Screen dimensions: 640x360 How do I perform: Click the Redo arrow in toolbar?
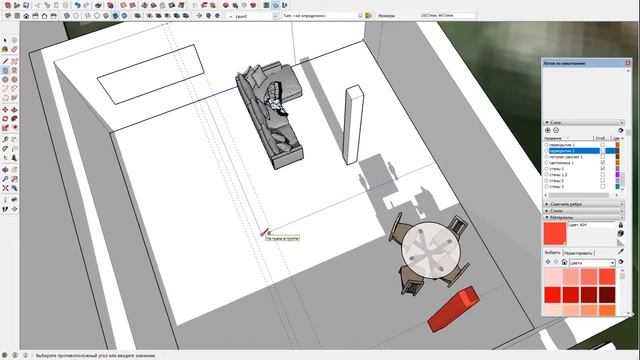pyautogui.click(x=86, y=5)
